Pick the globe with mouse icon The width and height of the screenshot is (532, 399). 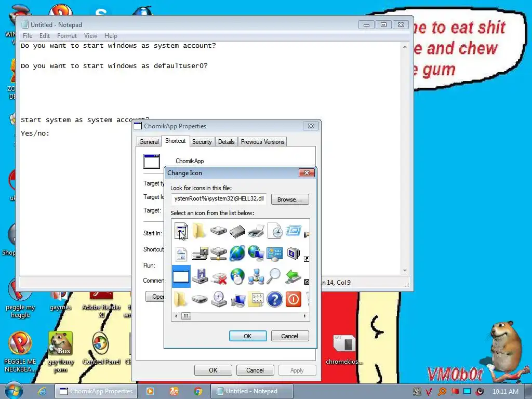tap(237, 276)
